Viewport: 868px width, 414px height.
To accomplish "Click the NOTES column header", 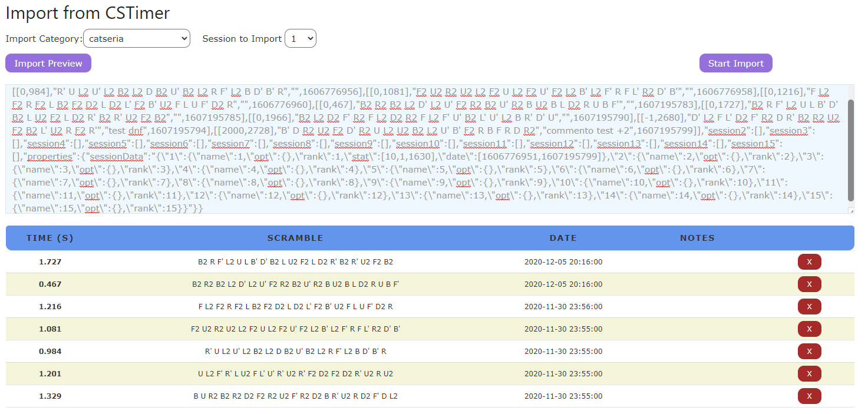I will 697,238.
